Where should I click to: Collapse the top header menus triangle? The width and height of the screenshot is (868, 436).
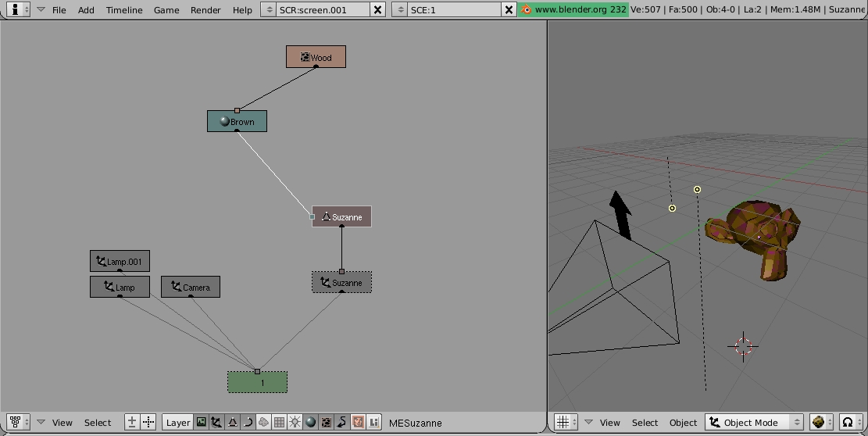(41, 9)
